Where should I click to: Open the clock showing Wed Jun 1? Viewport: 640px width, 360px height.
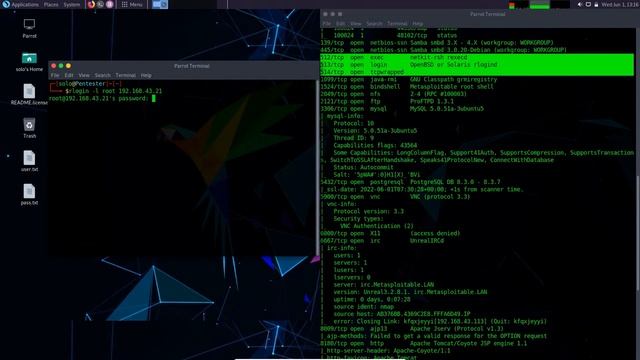(620, 4)
